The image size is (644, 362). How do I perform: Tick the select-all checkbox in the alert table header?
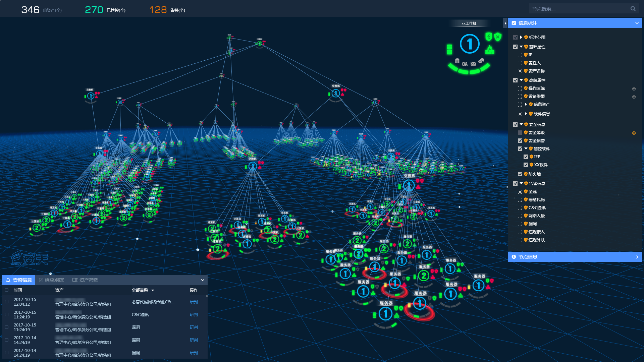pyautogui.click(x=7, y=290)
